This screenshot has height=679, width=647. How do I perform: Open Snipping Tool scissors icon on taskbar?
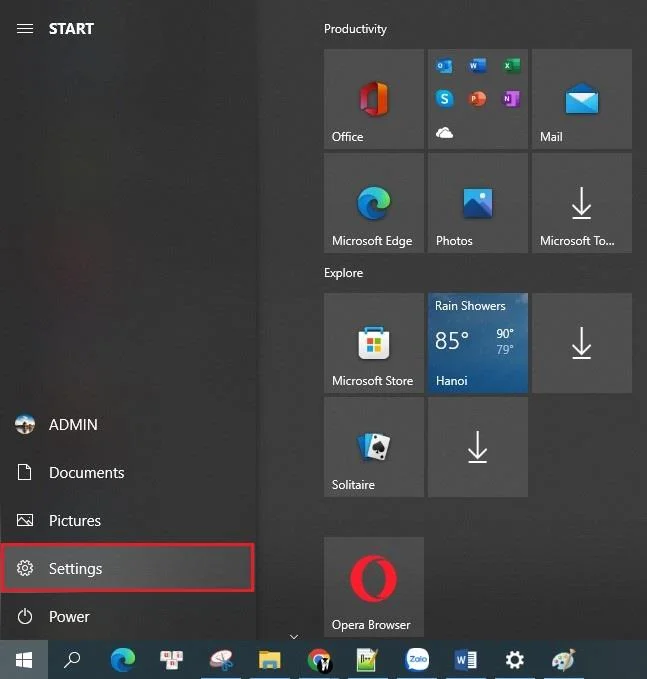tap(221, 660)
